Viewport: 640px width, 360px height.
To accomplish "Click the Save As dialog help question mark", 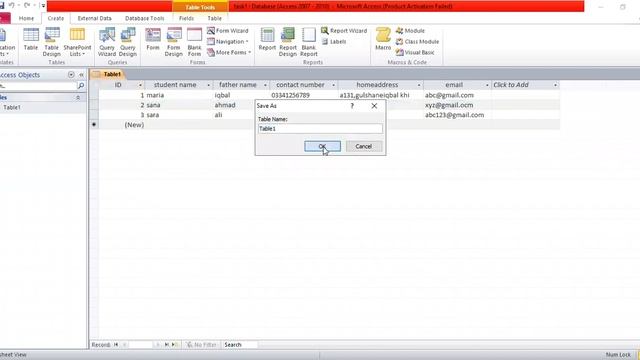I will pyautogui.click(x=352, y=106).
